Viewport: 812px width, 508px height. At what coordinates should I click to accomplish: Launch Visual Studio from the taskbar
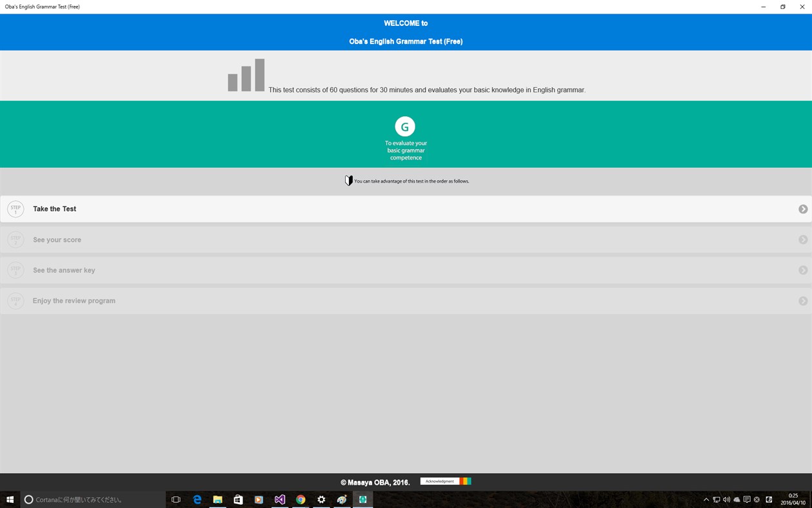pyautogui.click(x=279, y=499)
